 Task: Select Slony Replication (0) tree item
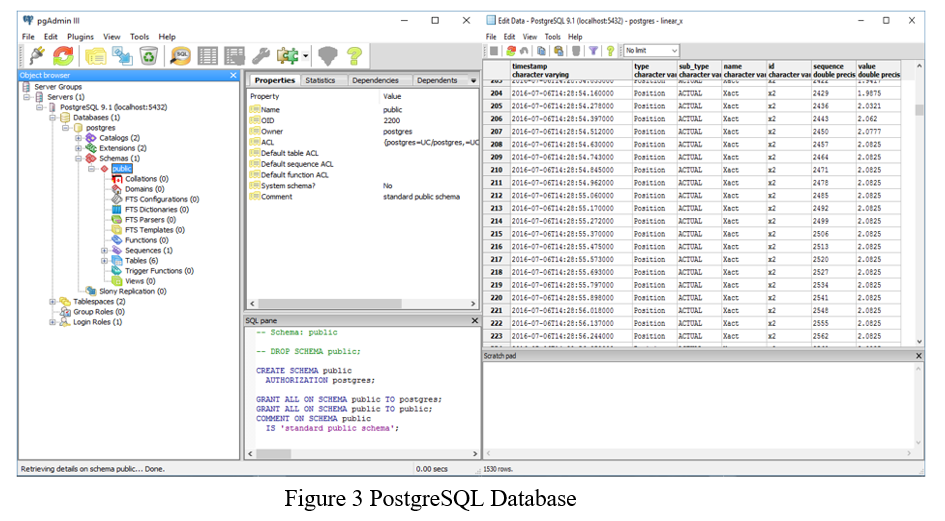pos(133,291)
